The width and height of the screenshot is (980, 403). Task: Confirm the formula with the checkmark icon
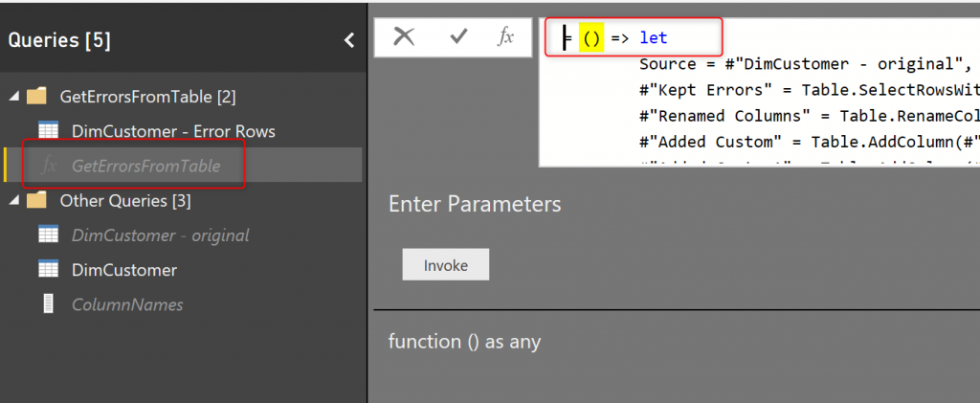coord(458,36)
